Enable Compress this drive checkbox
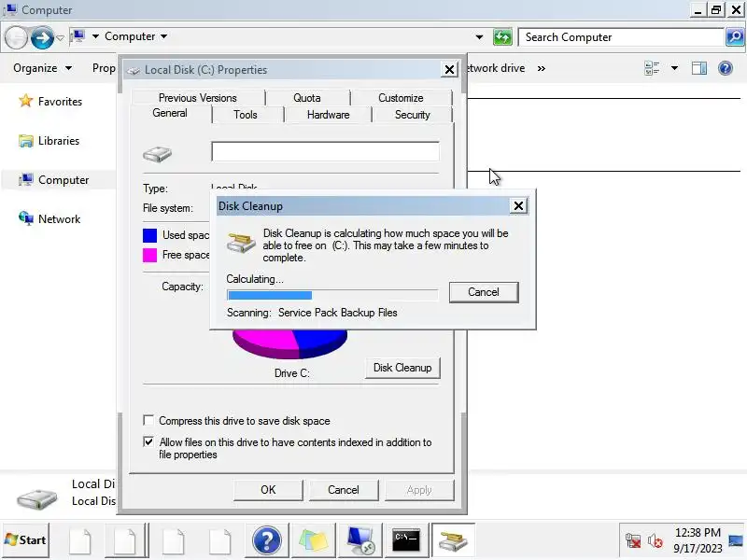Screen dimensions: 747x560 tap(148, 420)
